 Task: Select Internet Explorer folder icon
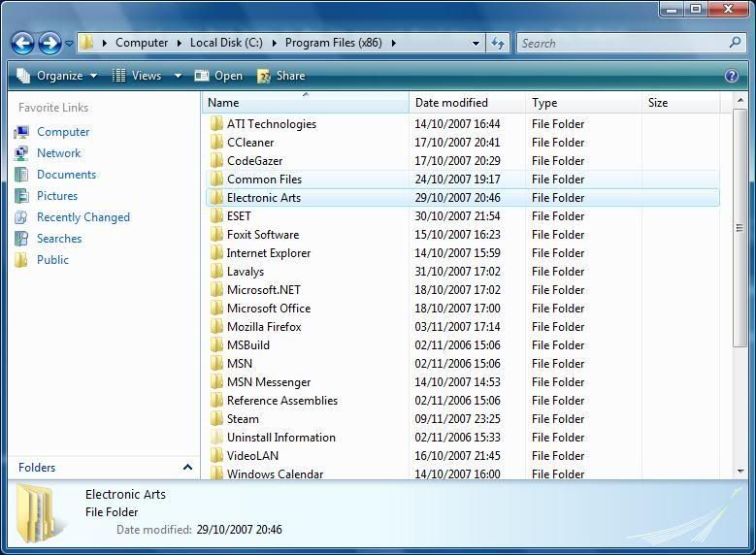pyautogui.click(x=216, y=252)
